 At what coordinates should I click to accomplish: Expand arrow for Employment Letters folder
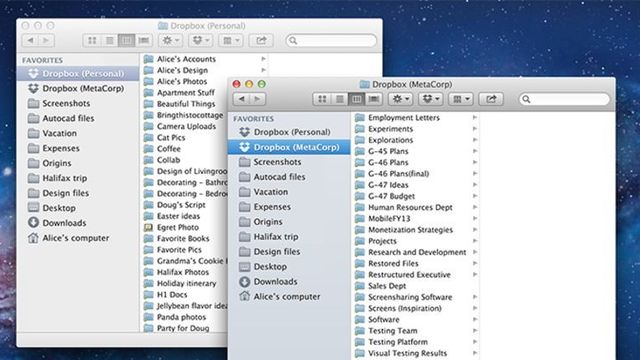[x=475, y=118]
